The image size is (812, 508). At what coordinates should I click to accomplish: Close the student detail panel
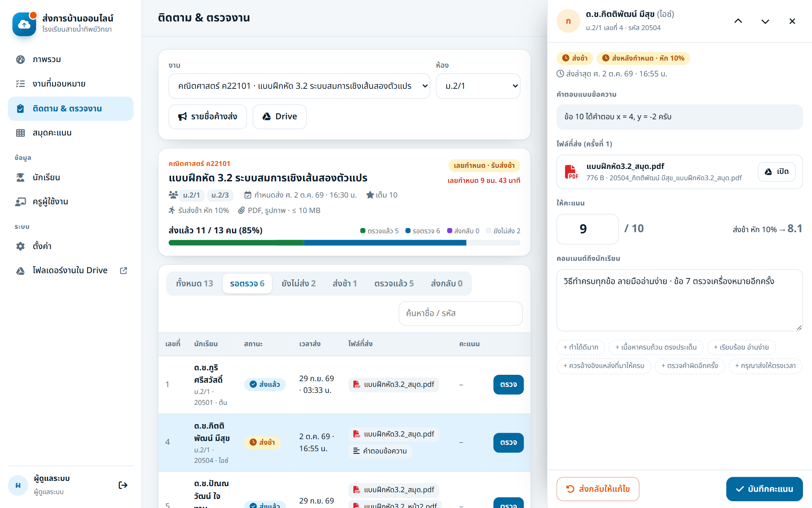point(792,21)
